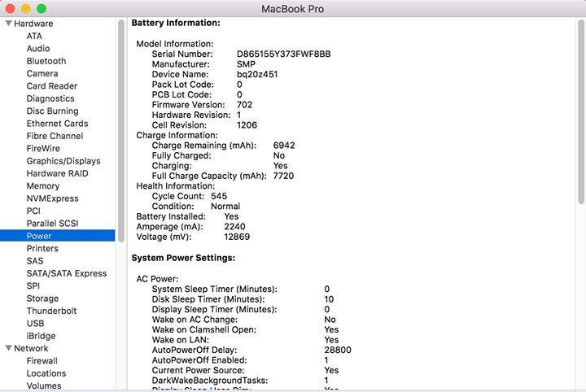Select the Network category heading
The width and height of the screenshot is (586, 392).
pyautogui.click(x=31, y=348)
